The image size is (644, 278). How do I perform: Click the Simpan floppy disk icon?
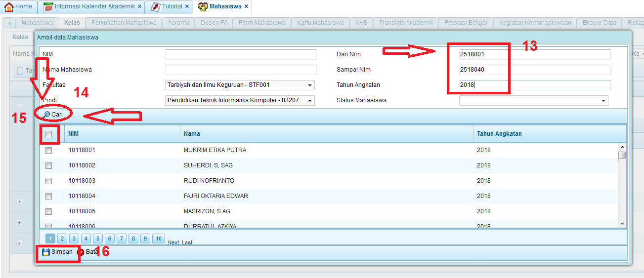pos(46,252)
